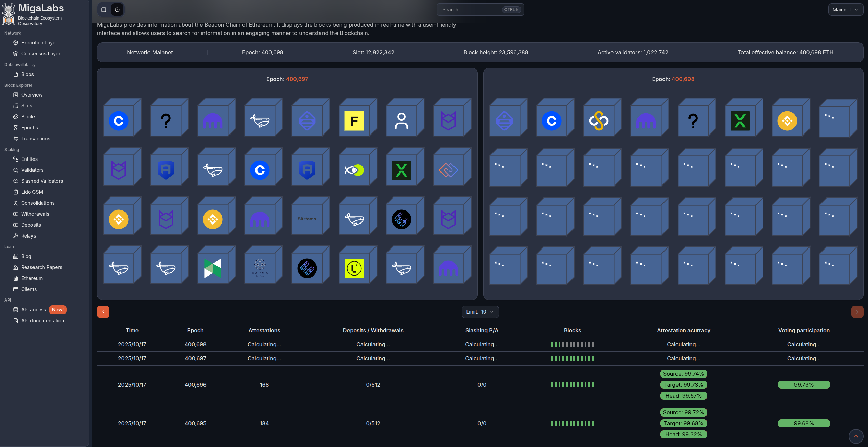The height and width of the screenshot is (447, 868).
Task: Click the lime L clock block cube
Action: point(354,268)
